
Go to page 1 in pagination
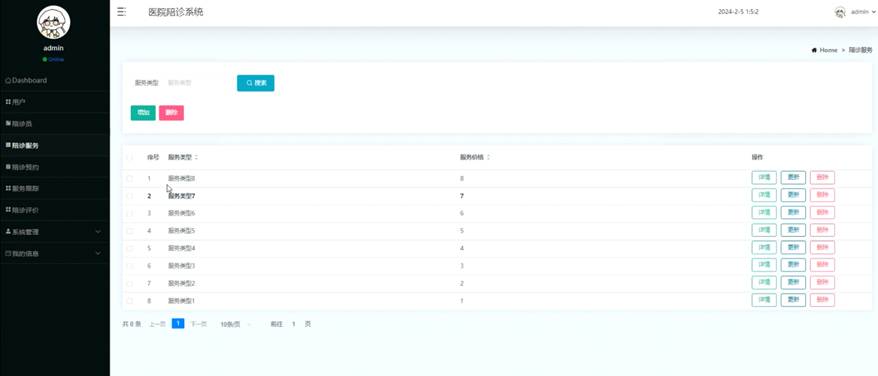[x=178, y=323]
